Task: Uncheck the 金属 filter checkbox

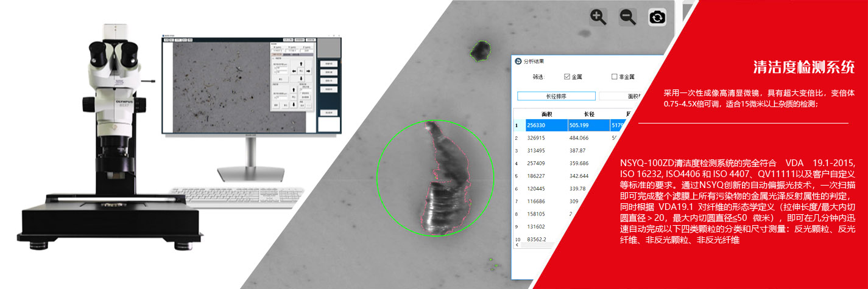Action: (567, 77)
